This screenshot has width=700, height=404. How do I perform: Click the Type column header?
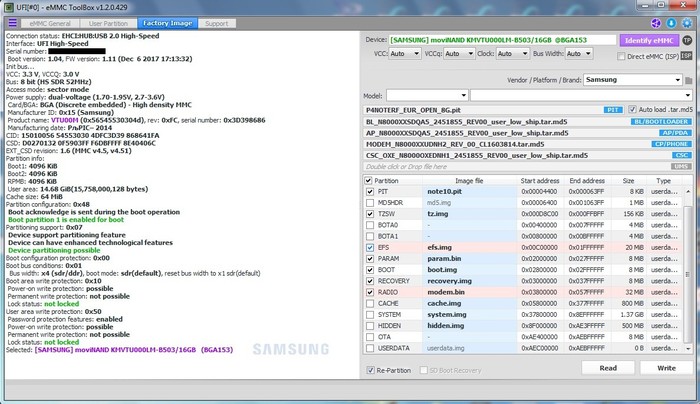(663, 180)
